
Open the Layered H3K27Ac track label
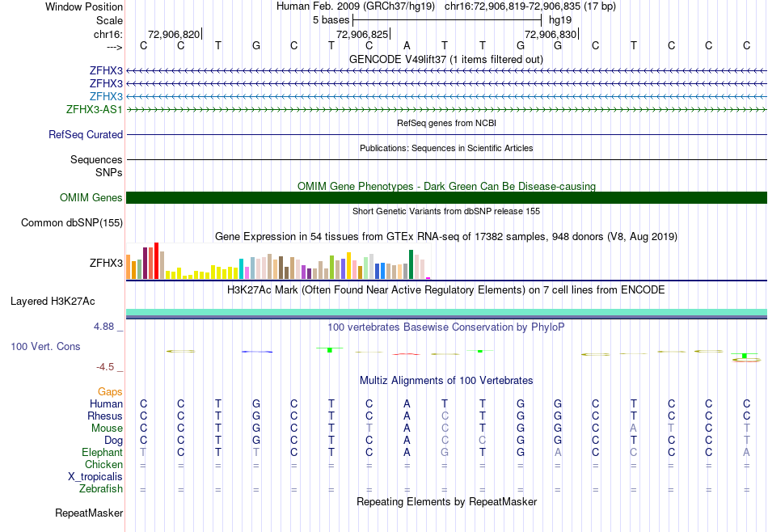click(x=53, y=302)
